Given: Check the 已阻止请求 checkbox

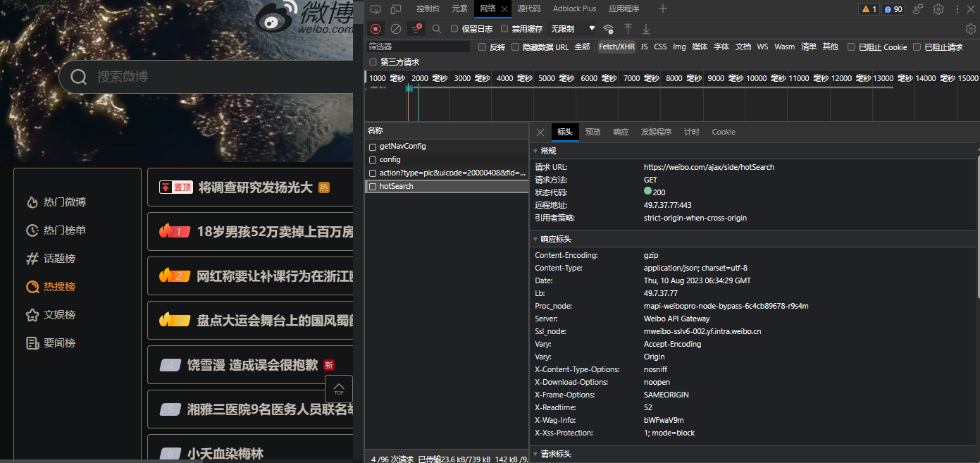Looking at the screenshot, I should [x=917, y=47].
